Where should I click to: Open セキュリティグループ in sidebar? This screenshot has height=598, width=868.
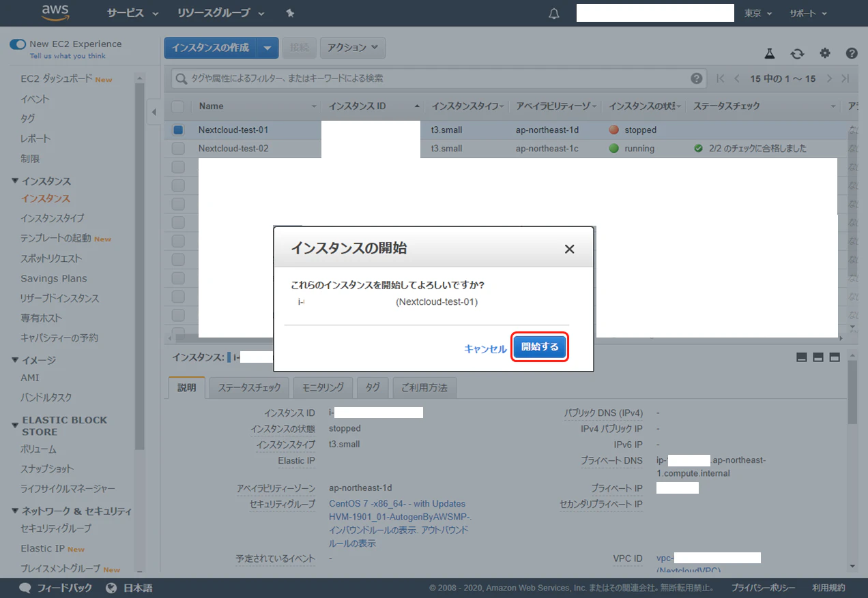56,528
